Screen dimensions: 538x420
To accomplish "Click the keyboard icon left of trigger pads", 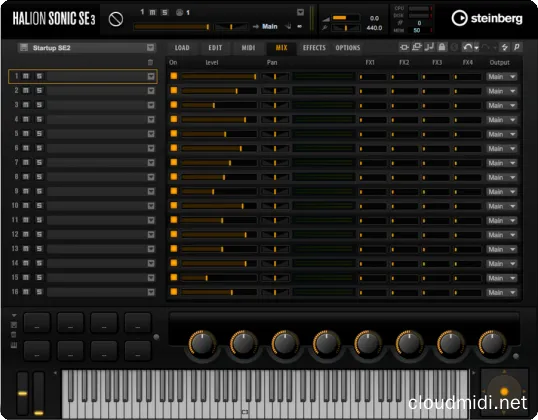I will tap(14, 345).
